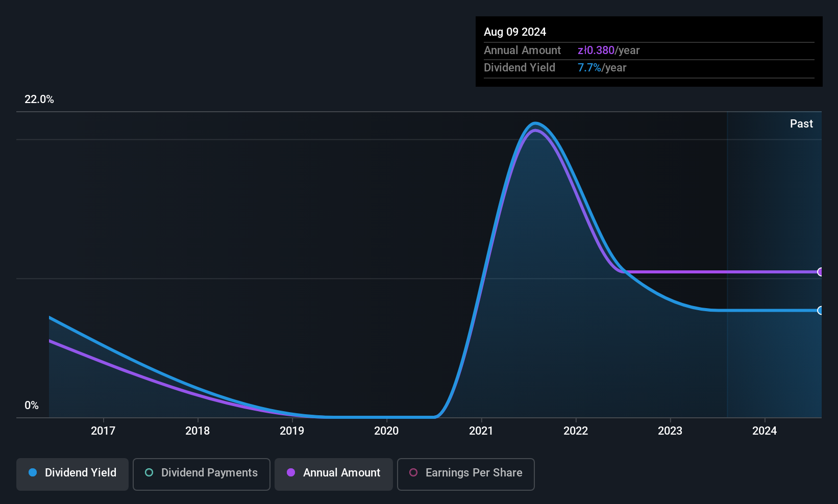Click the Past region label
This screenshot has height=504, width=838.
tap(801, 124)
